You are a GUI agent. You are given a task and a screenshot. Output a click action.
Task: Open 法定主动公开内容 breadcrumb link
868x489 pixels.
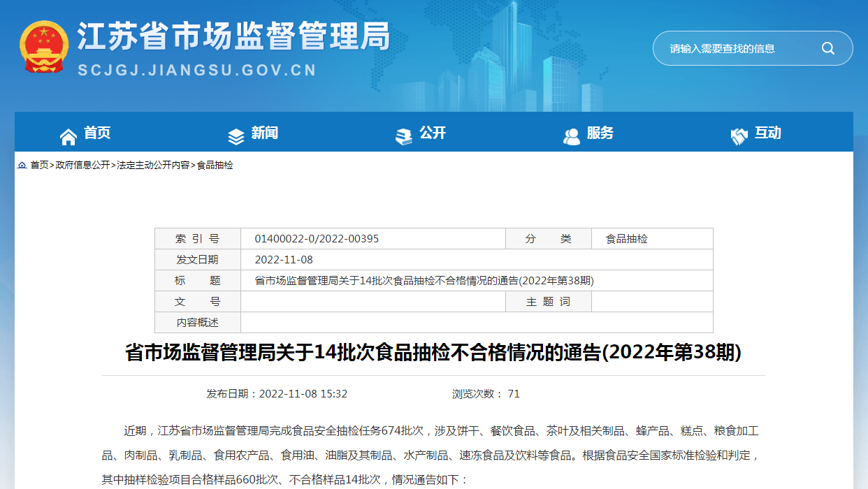tap(153, 166)
